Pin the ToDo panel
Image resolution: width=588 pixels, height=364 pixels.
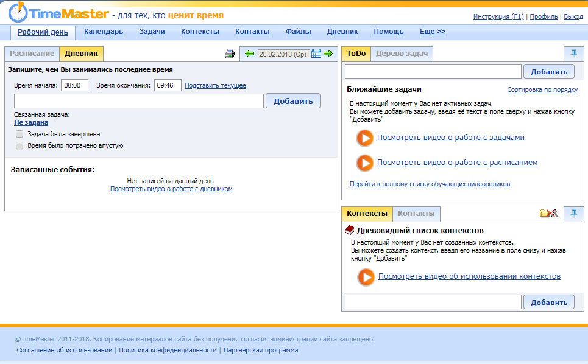[x=573, y=54]
